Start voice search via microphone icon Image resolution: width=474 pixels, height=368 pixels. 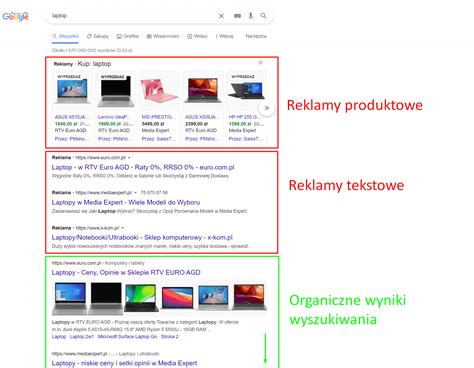click(x=251, y=16)
